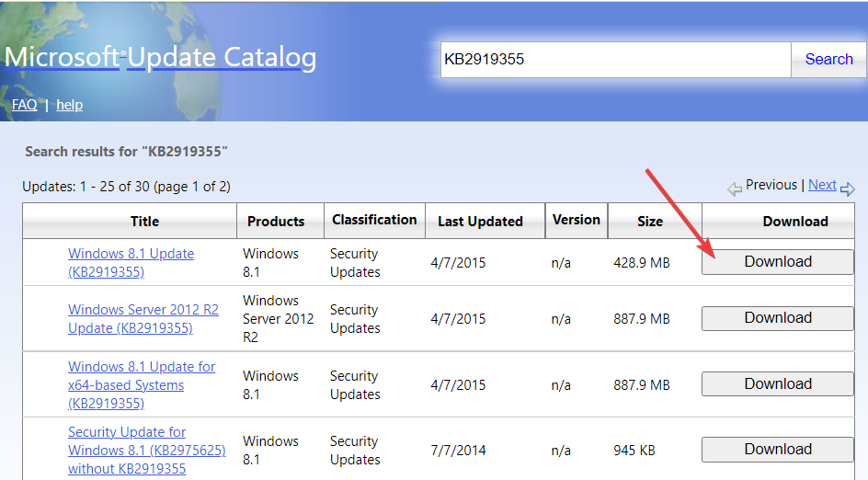Download the Windows Server 2012 R2 Update

coord(778,318)
